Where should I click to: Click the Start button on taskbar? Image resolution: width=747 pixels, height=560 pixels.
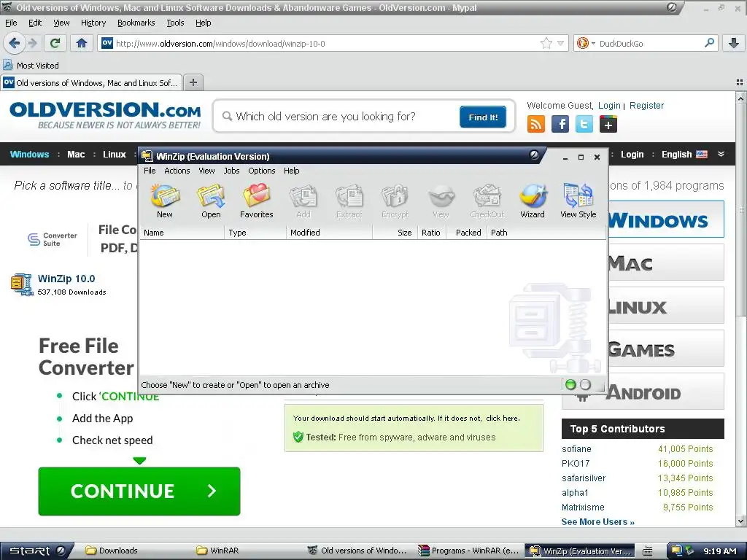(37, 551)
